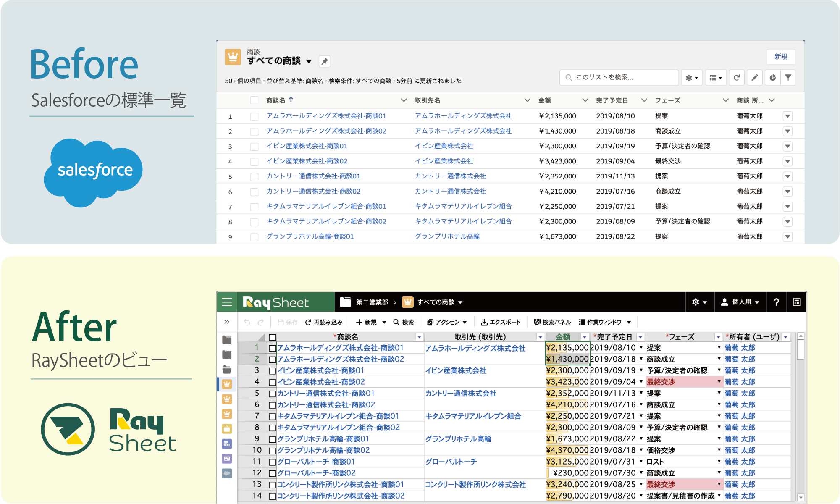
Task: Open list view controls gear in Salesforce
Action: [691, 78]
